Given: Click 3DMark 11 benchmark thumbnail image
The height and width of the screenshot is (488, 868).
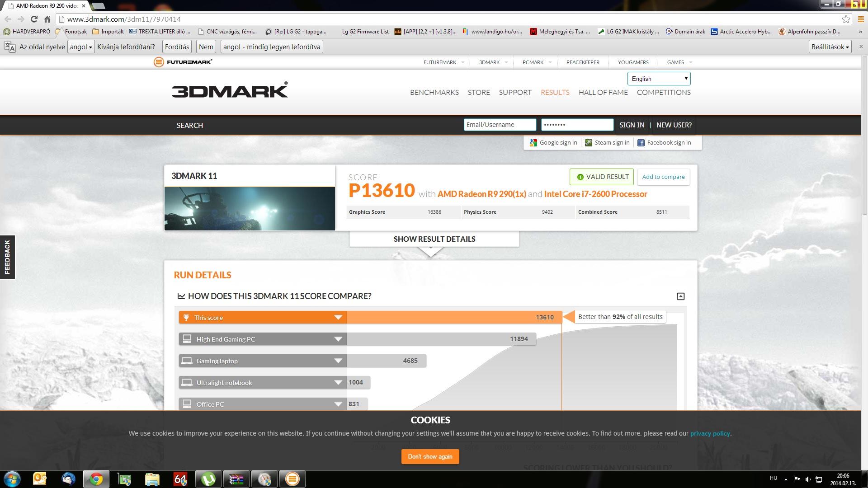Looking at the screenshot, I should pyautogui.click(x=250, y=209).
